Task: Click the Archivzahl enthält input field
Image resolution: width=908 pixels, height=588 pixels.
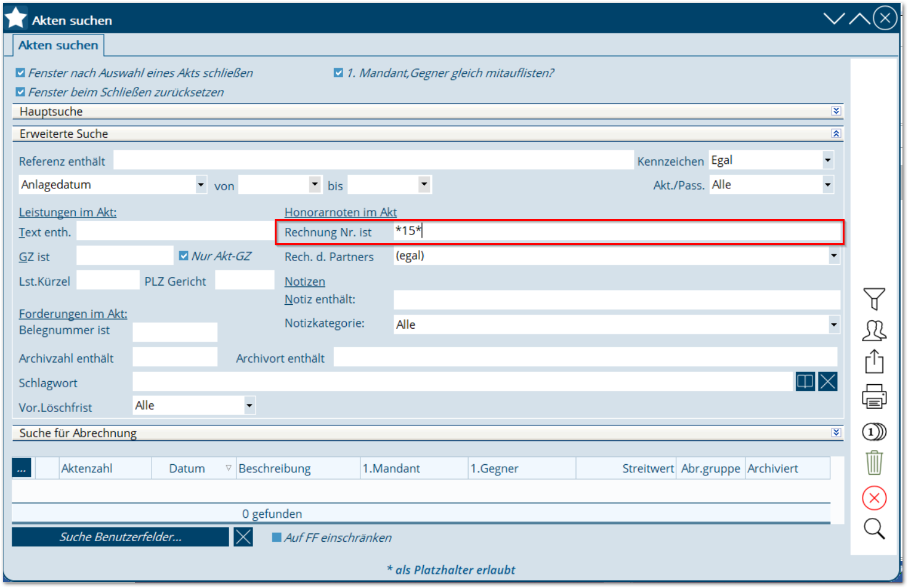Action: pos(175,357)
